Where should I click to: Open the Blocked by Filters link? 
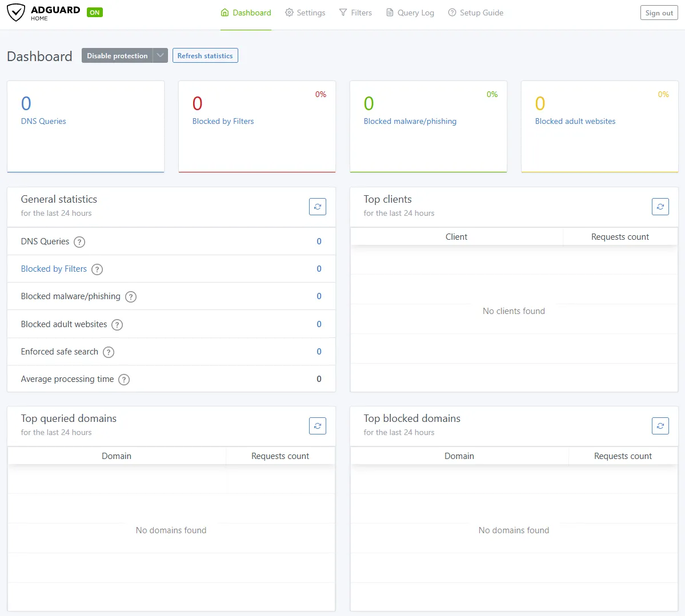pyautogui.click(x=54, y=269)
